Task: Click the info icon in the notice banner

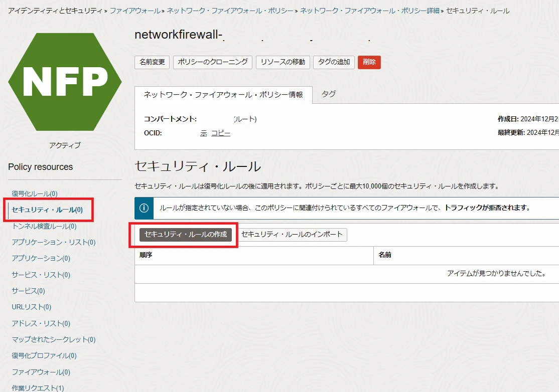Action: [x=144, y=209]
